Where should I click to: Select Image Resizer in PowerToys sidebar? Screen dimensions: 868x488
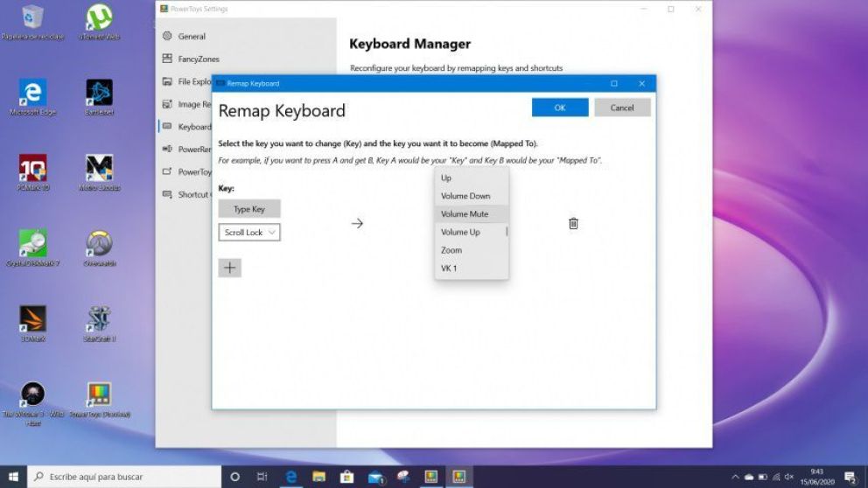tap(186, 104)
